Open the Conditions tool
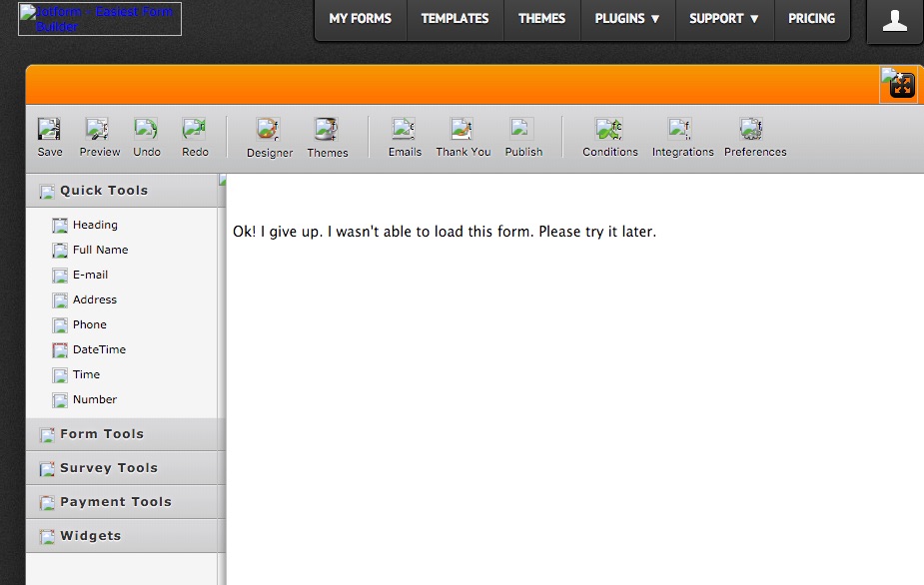This screenshot has width=924, height=585. [x=609, y=137]
